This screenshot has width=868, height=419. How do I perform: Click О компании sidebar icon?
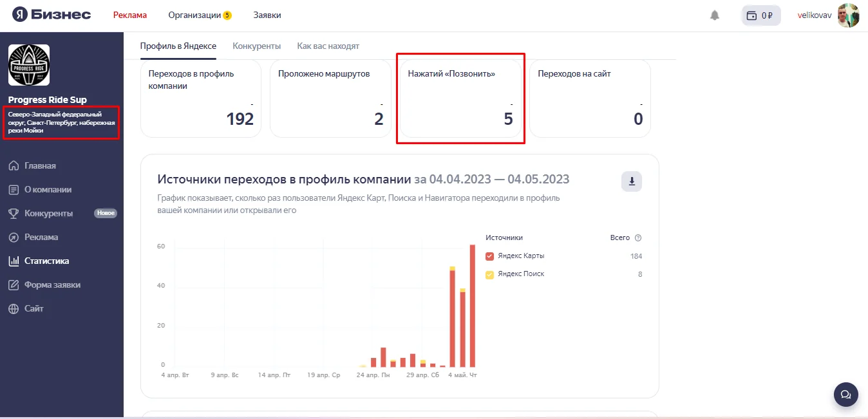coord(14,189)
